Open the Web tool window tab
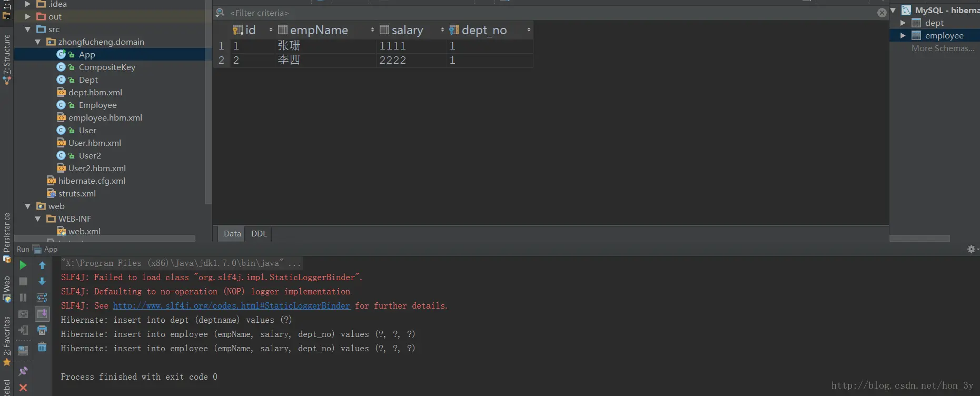Viewport: 980px width, 396px height. click(x=7, y=290)
